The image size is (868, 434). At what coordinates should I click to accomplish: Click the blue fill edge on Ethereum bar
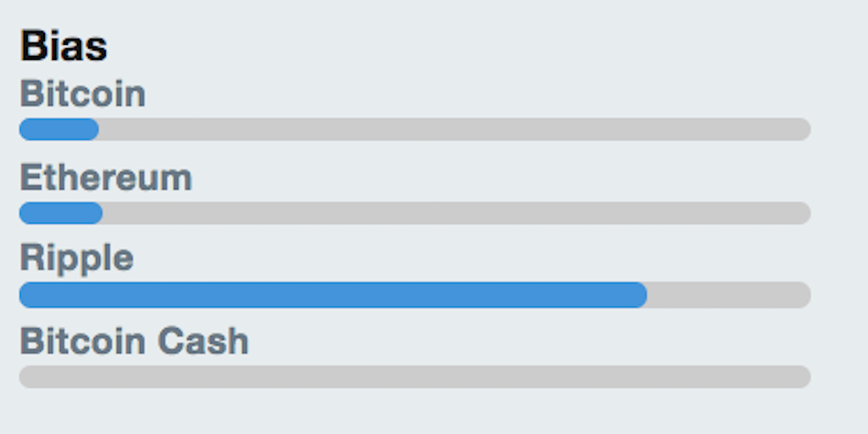tap(101, 213)
